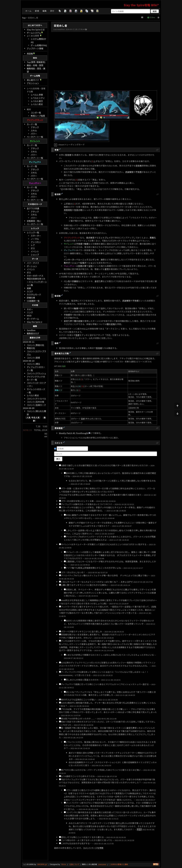Click the anchor link icon on 考察 header
Viewport: 182px width, 868px height.
pyautogui.click(x=157, y=150)
